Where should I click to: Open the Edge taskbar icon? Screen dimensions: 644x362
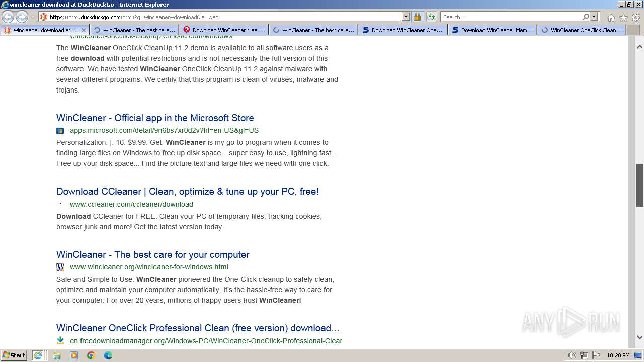click(x=108, y=355)
